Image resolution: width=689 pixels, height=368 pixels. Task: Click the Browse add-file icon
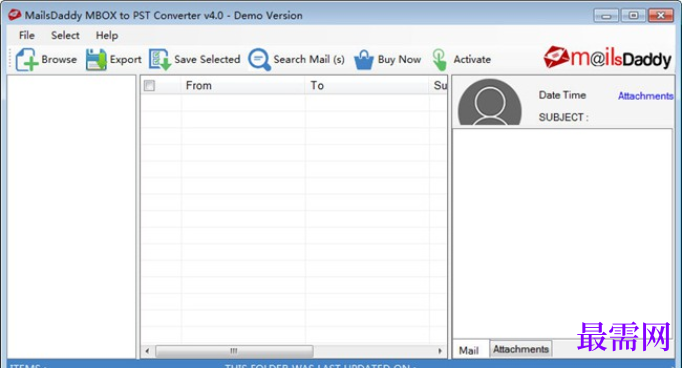(26, 59)
